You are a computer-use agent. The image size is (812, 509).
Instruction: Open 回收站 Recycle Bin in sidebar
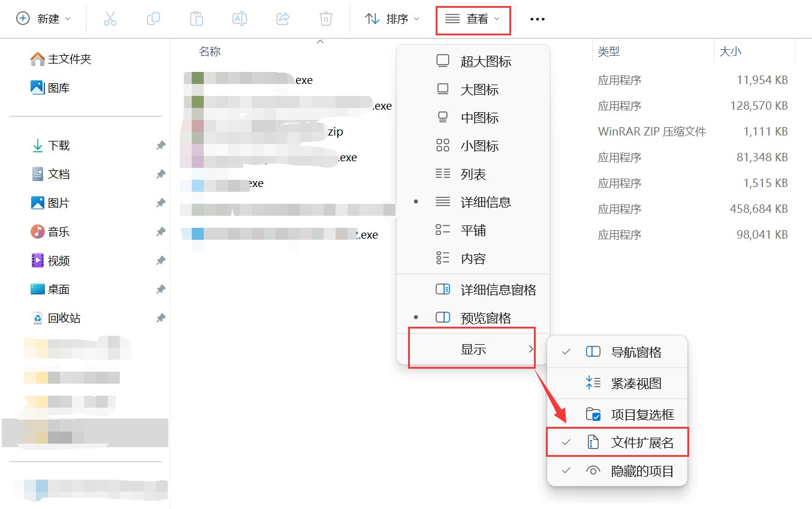coord(56,318)
